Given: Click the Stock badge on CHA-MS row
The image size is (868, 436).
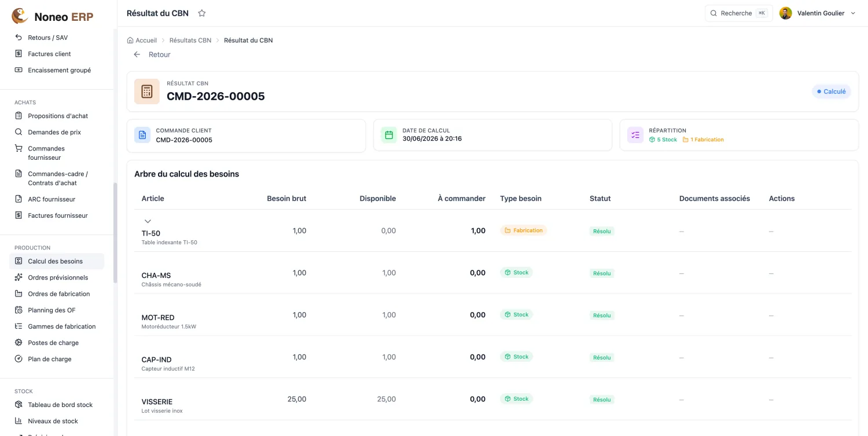Looking at the screenshot, I should point(516,273).
